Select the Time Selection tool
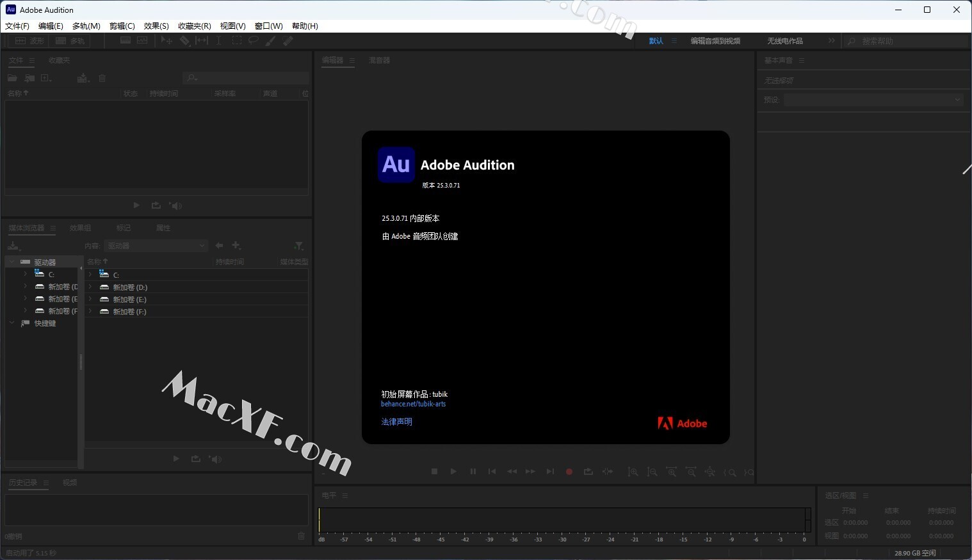The width and height of the screenshot is (972, 560). [218, 40]
